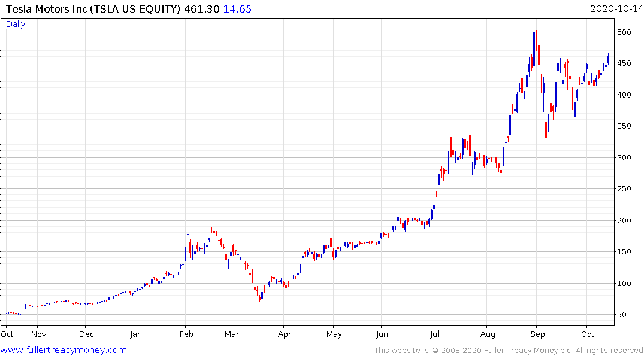Click the Dec label on time axis

tap(86, 334)
